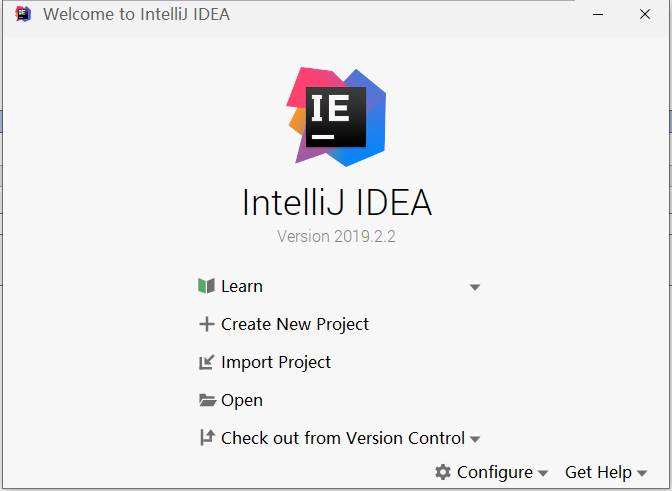Click the version control checkout icon
This screenshot has width=672, height=491.
pyautogui.click(x=207, y=438)
